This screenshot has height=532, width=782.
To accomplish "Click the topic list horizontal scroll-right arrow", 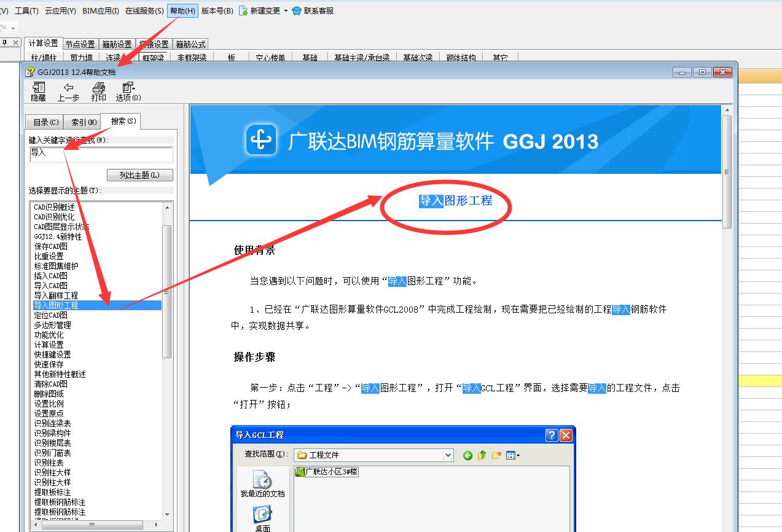I will point(158,525).
